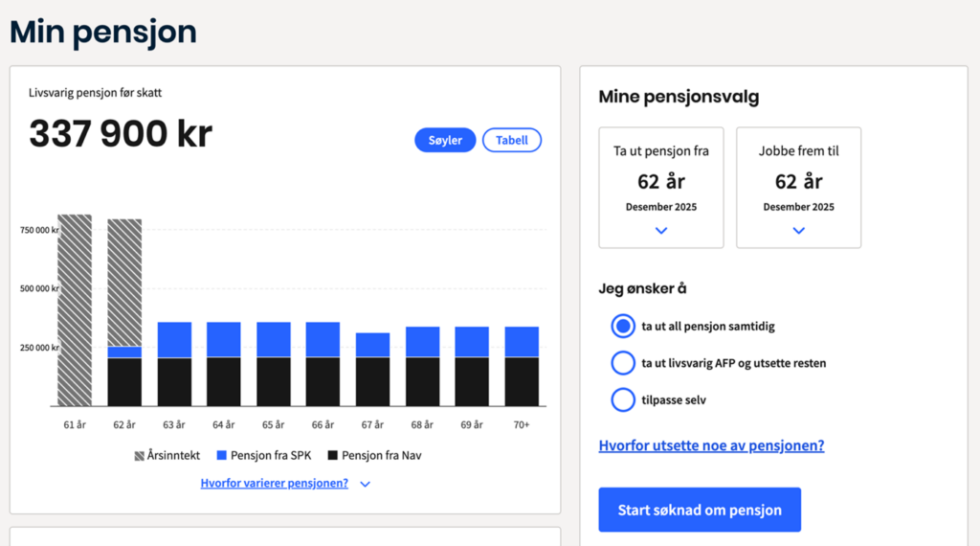Click the chevron beside 'Hvorfor varierer pensjonen?'
Screen dimensions: 980x546
point(365,484)
